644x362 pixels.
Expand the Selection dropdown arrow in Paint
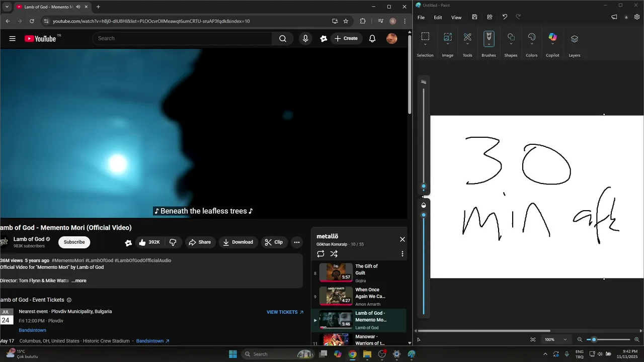[x=425, y=45]
